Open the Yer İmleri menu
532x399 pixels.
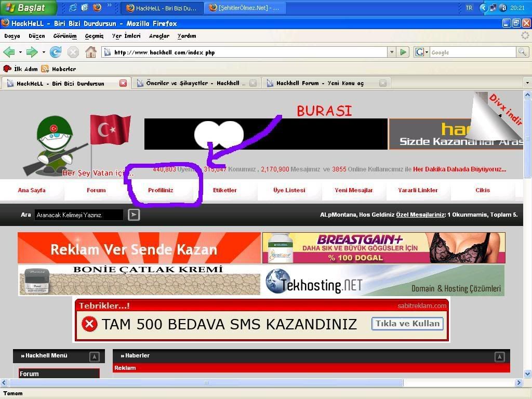126,36
